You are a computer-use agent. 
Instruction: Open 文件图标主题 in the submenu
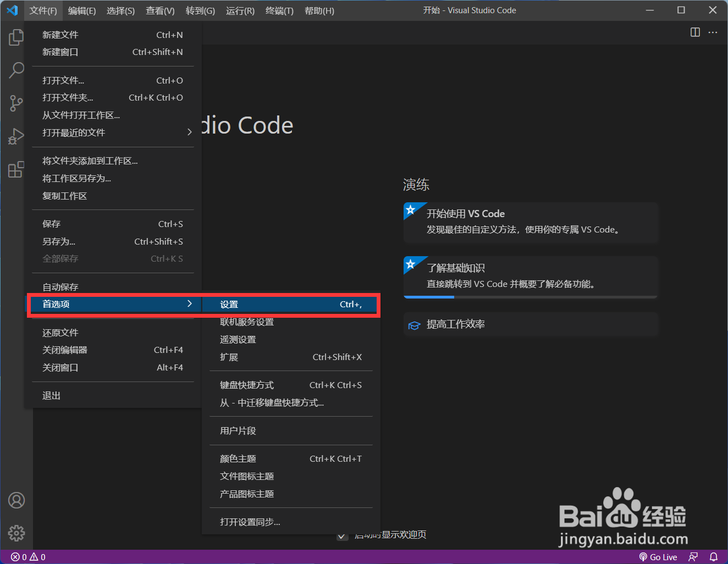pyautogui.click(x=290, y=477)
